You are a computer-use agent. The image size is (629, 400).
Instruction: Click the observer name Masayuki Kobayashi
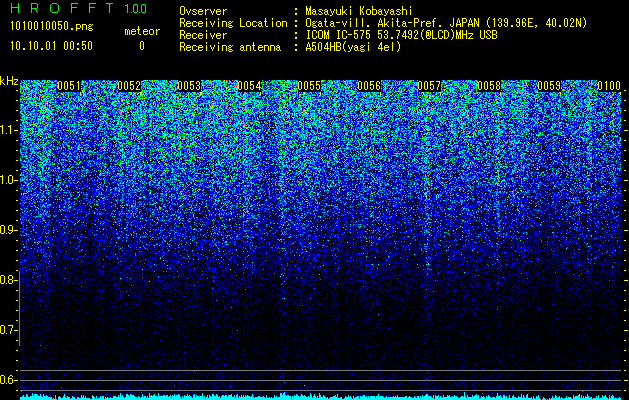(358, 11)
